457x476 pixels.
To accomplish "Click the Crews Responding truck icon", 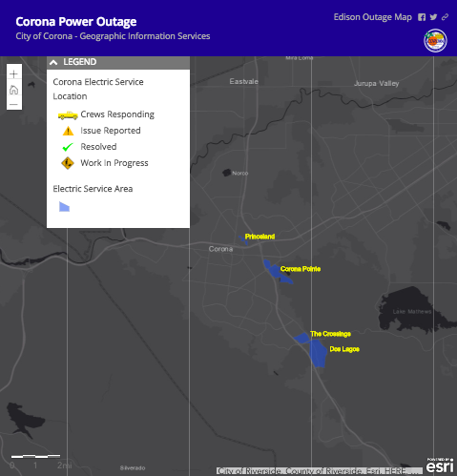I will 68,115.
